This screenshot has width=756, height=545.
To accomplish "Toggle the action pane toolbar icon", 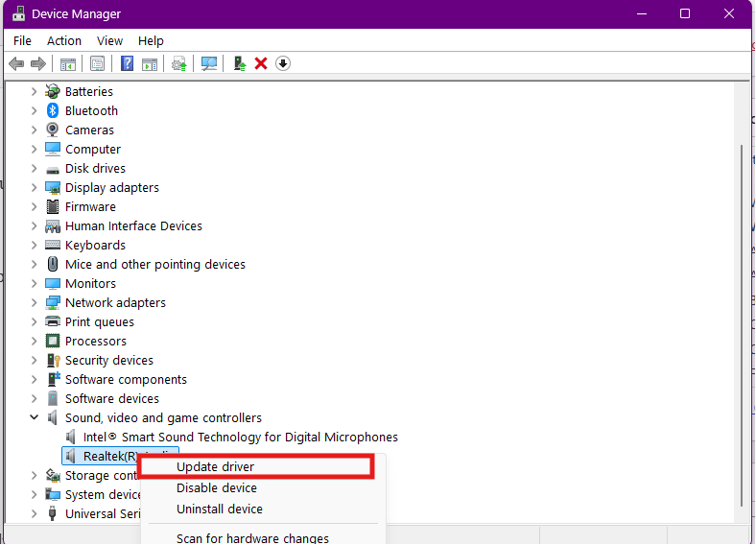I will tap(150, 63).
